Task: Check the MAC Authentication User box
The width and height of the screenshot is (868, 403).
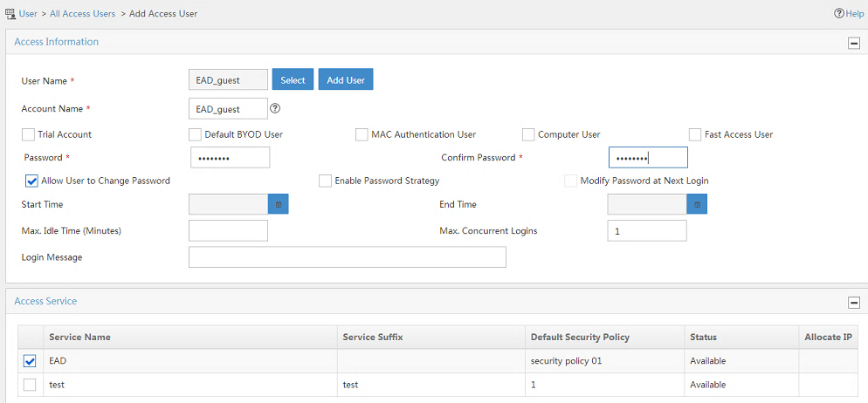Action: tap(362, 134)
